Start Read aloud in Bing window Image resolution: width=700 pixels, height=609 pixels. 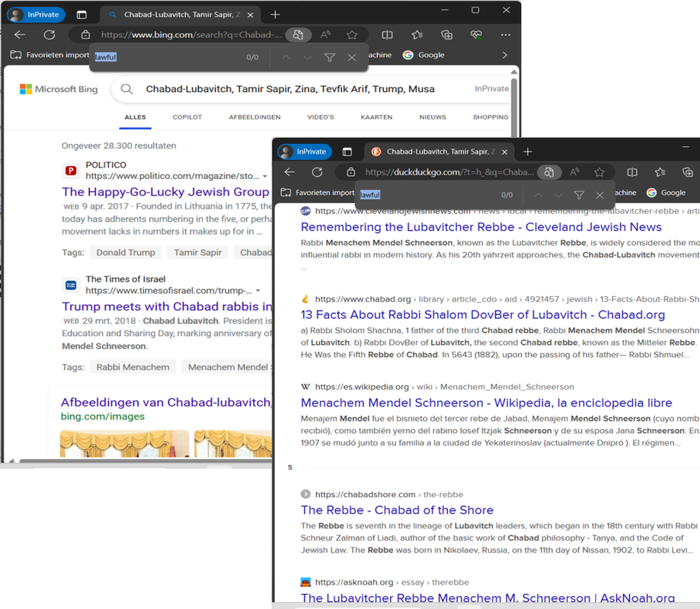pyautogui.click(x=325, y=35)
